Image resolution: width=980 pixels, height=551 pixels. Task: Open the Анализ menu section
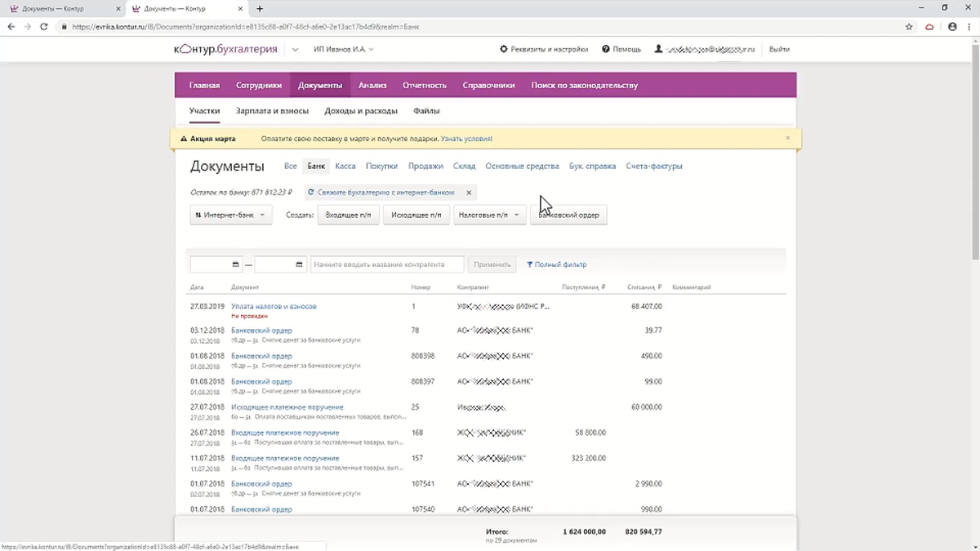[x=372, y=85]
